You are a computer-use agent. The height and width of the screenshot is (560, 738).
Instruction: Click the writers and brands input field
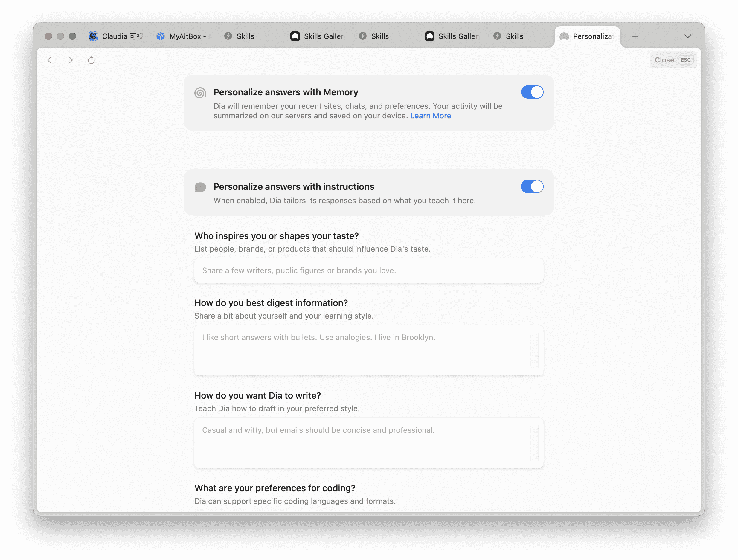click(369, 270)
